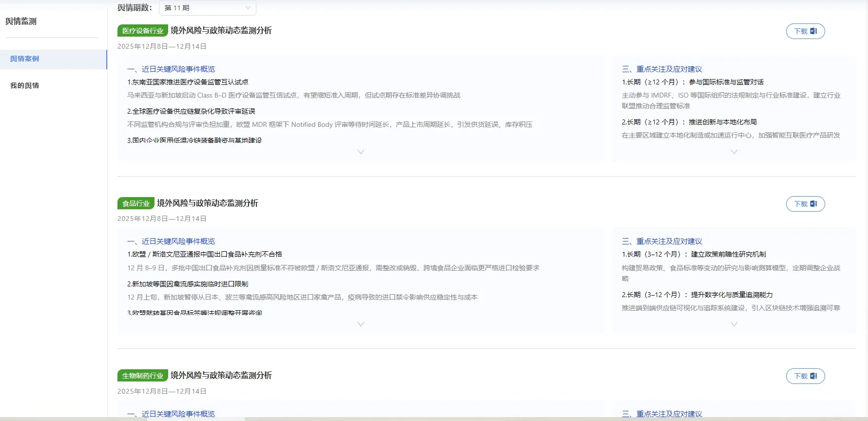Select 舆情案例 in the sidebar
868x421 pixels.
[x=53, y=59]
